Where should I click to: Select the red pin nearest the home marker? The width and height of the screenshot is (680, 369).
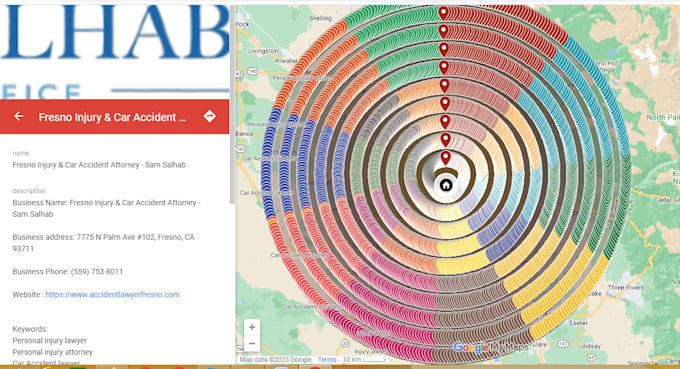coord(445,157)
